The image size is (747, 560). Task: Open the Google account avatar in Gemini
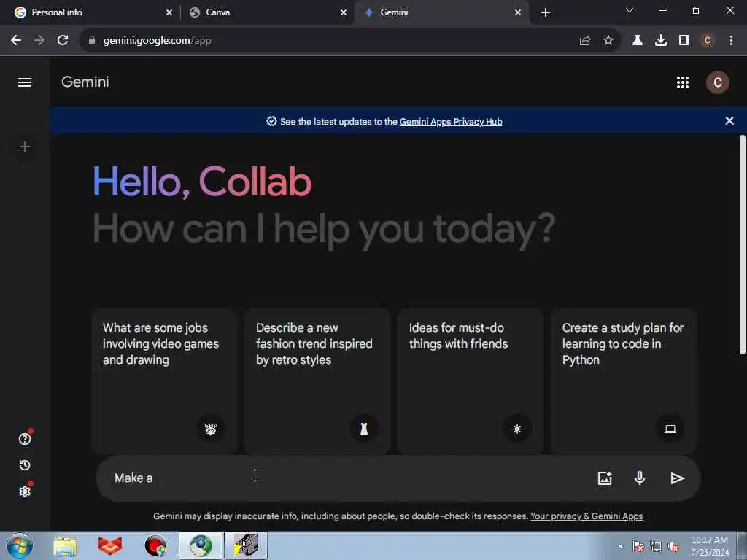718,82
